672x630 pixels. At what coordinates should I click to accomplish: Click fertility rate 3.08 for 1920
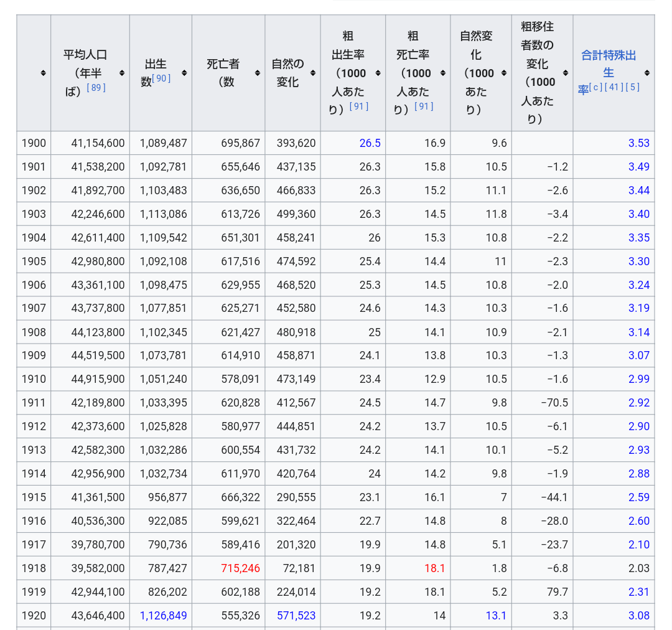639,616
